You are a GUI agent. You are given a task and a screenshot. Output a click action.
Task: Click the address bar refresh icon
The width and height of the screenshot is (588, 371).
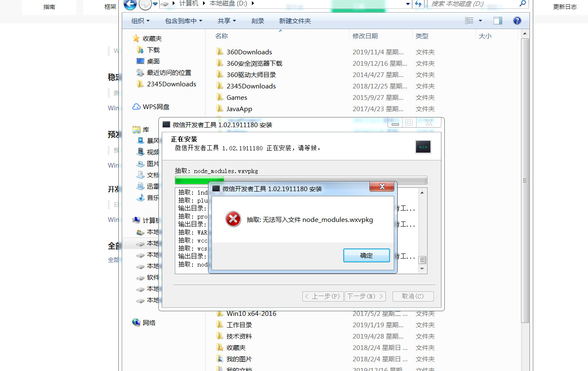point(418,4)
